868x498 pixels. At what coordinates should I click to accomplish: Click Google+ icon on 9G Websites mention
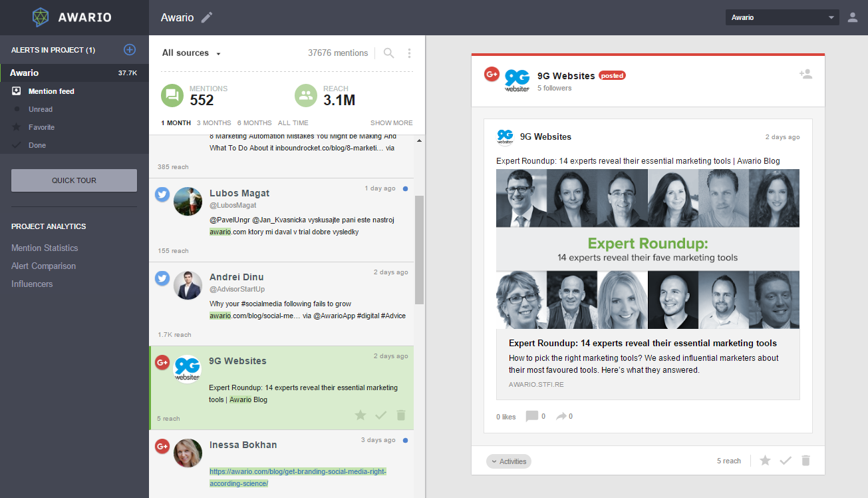(x=162, y=362)
